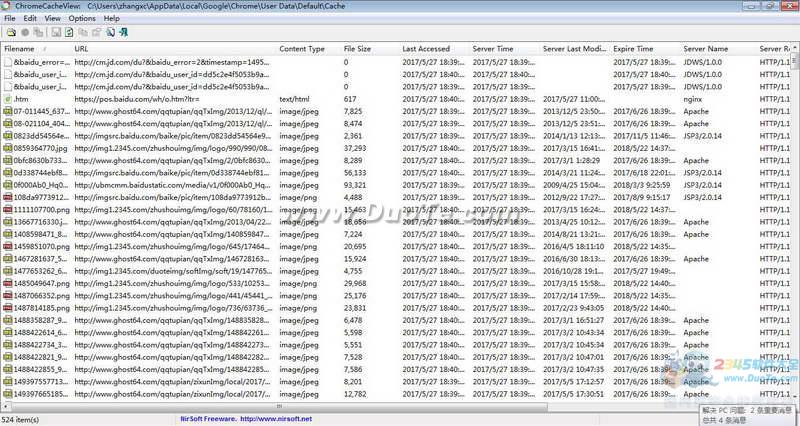Click the png icon beside 1485049647.png
The height and width of the screenshot is (426, 800).
point(8,283)
